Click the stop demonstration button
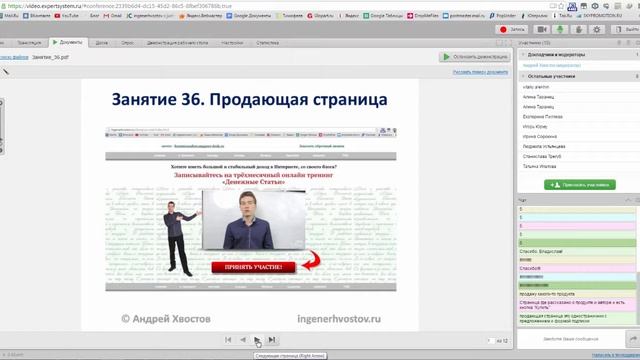 tap(475, 57)
